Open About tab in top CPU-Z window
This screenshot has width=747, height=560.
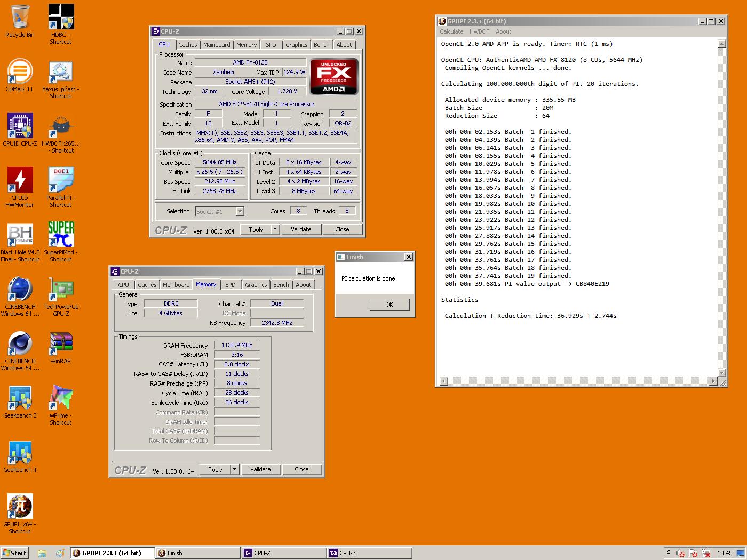344,45
